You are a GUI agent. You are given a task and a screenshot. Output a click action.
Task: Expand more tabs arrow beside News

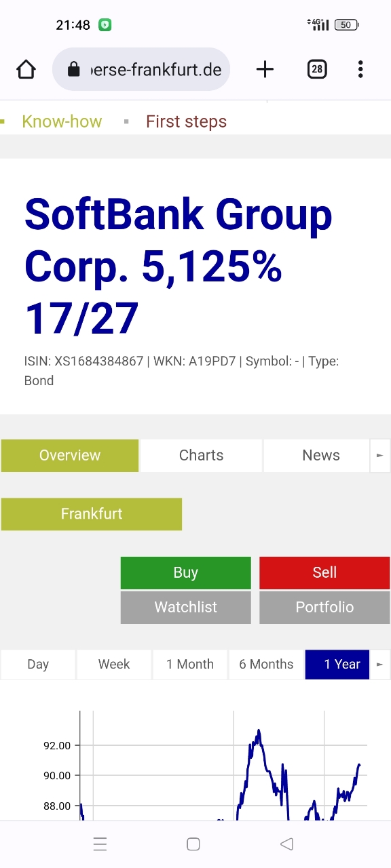tap(380, 456)
